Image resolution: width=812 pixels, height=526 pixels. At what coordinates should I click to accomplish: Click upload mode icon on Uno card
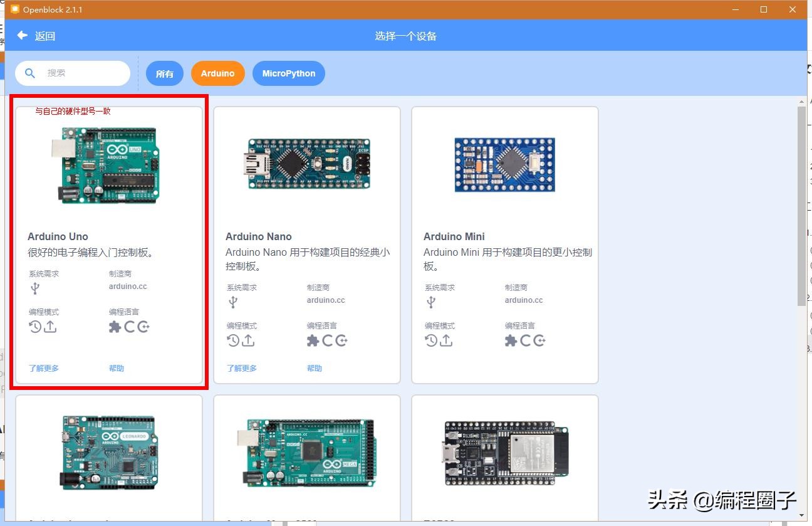(50, 327)
